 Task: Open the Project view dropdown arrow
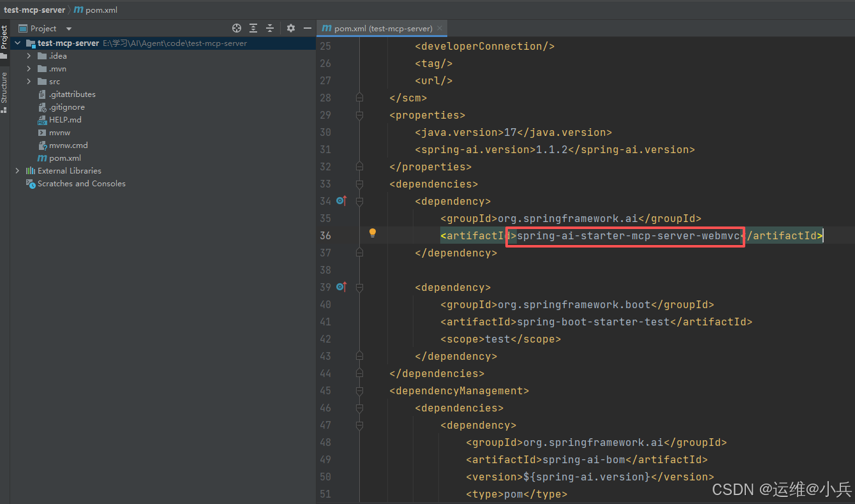pos(69,29)
